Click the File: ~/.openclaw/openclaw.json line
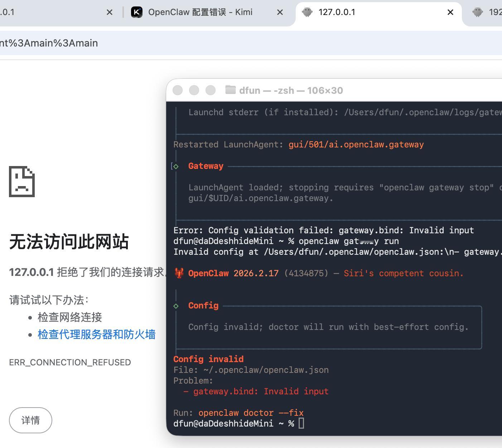The height and width of the screenshot is (448, 502). coord(251,370)
